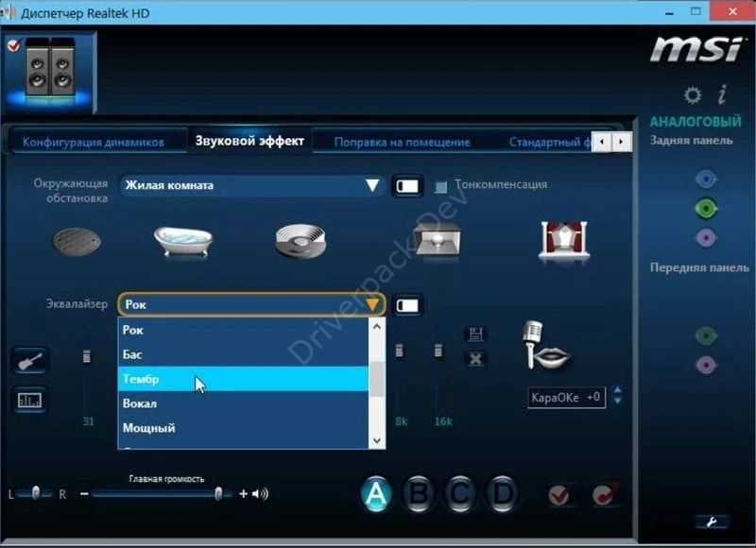Select Бас in the equalizer list
The height and width of the screenshot is (548, 756).
click(x=243, y=354)
